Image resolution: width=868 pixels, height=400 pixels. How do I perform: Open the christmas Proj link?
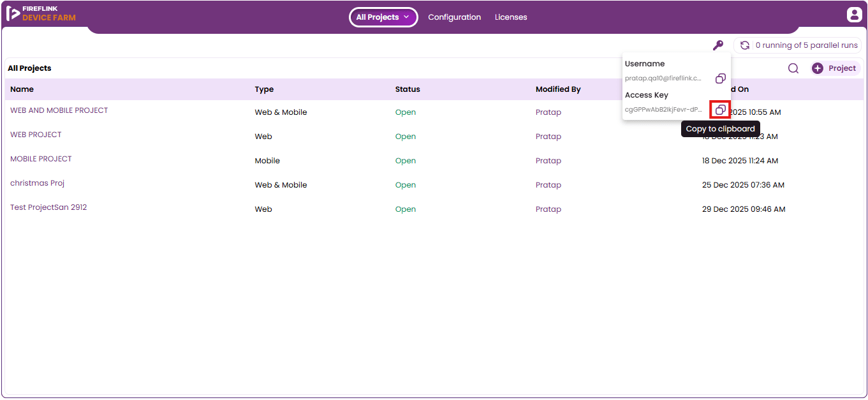38,183
